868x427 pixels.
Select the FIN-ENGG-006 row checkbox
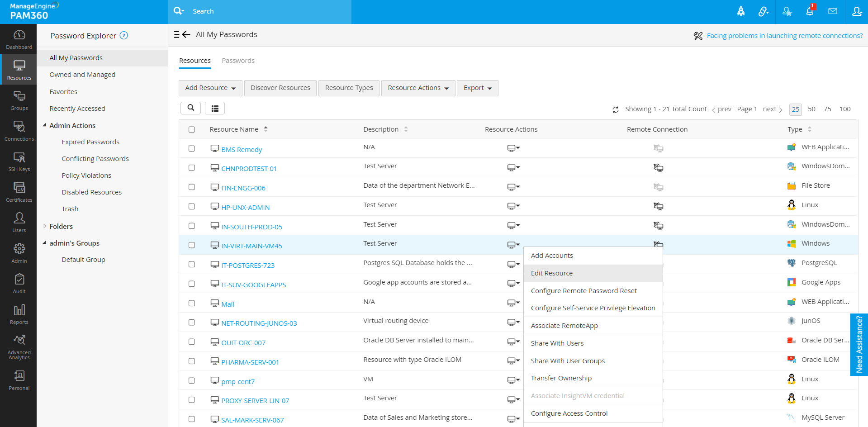[192, 187]
